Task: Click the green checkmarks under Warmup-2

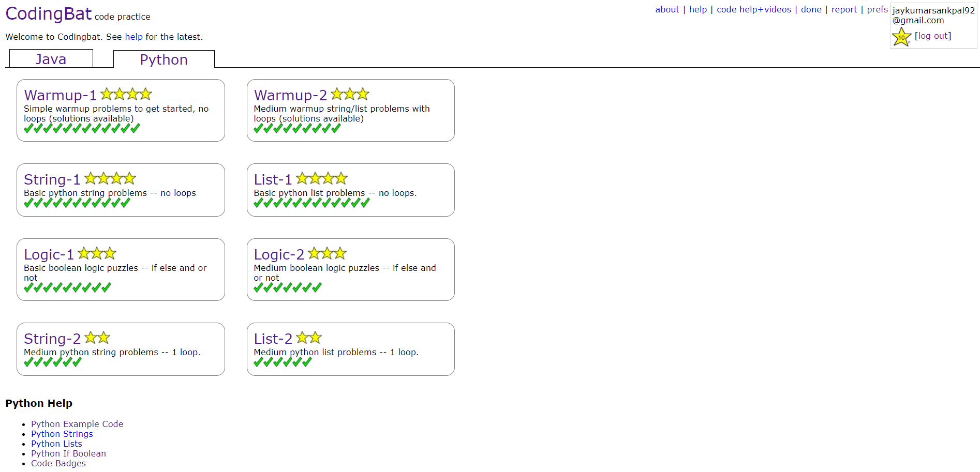Action: coord(298,128)
